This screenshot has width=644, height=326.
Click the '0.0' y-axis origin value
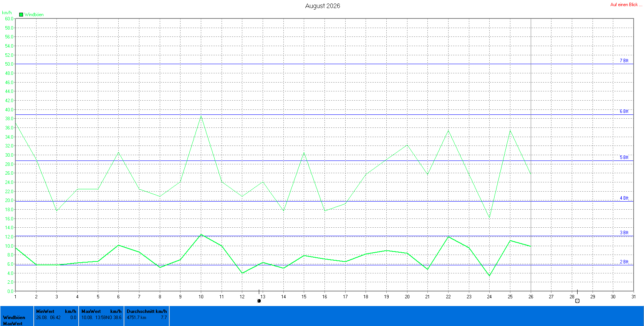coord(10,291)
